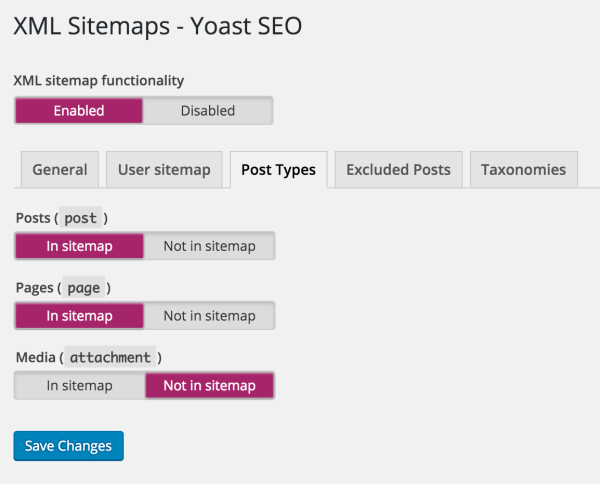The image size is (600, 484).
Task: Exclude Posts with Not in sitemap
Action: [209, 245]
